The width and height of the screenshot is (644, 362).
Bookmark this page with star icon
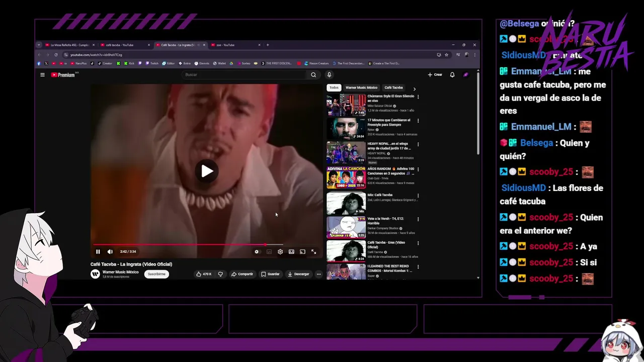446,54
